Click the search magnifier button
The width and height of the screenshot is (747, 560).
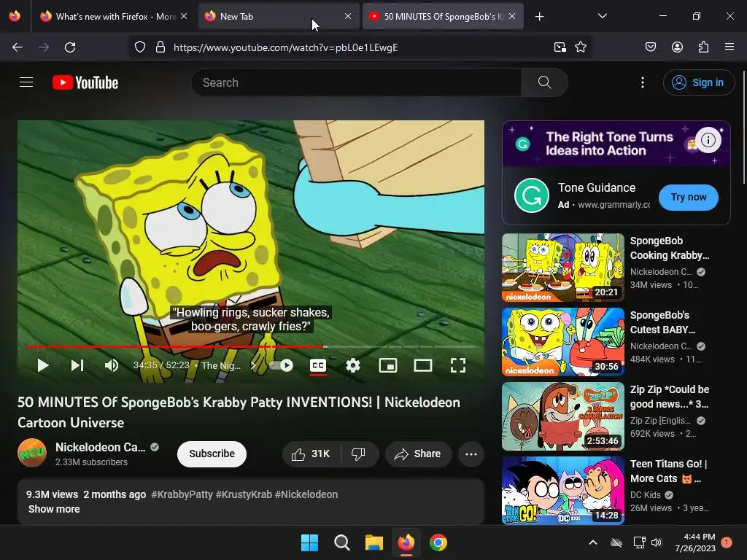(x=544, y=82)
